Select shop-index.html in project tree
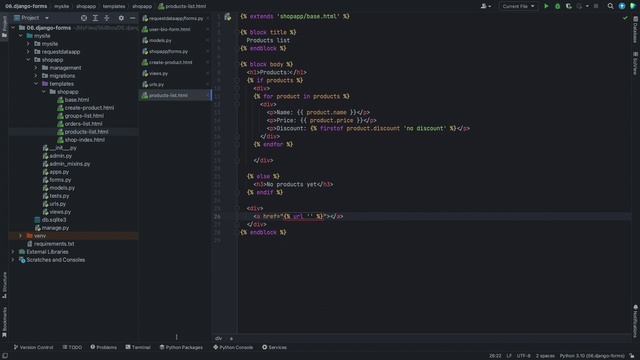Screen dimensions: 640x360 (x=84, y=140)
